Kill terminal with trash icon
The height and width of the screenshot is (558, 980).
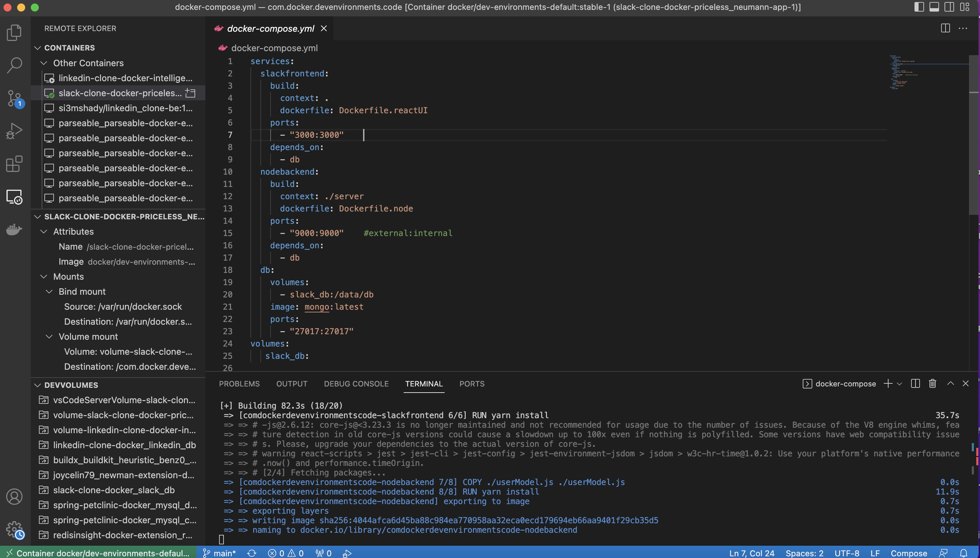[x=933, y=384]
